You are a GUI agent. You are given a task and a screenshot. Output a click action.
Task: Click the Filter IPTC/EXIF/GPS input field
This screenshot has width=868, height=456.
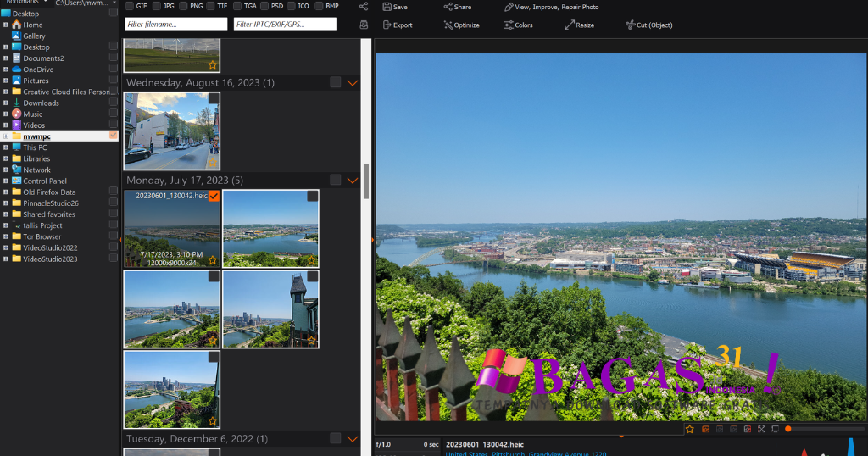click(285, 24)
